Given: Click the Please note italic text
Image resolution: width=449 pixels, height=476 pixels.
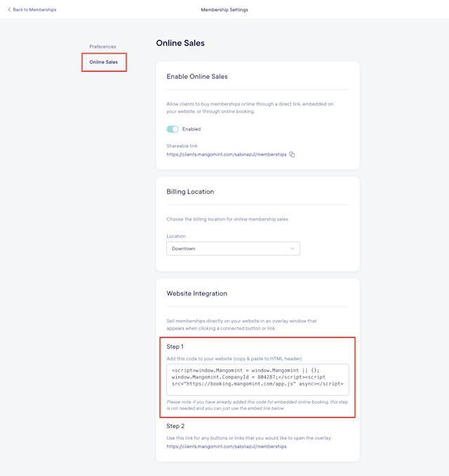Looking at the screenshot, I should (x=257, y=405).
